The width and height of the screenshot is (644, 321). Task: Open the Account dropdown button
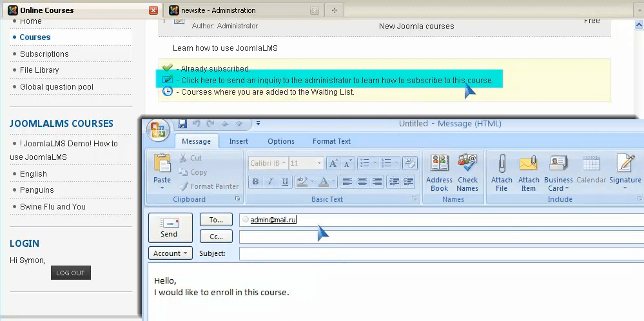click(170, 253)
